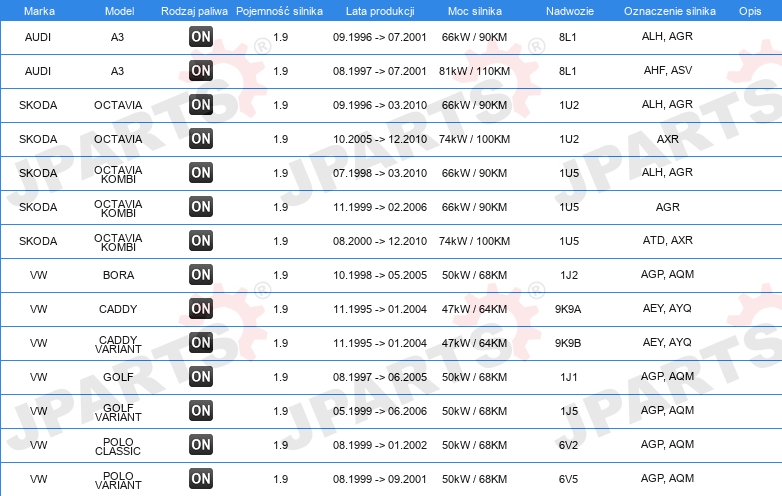The height and width of the screenshot is (496, 782).
Task: Click the Marka column header
Action: 39,11
